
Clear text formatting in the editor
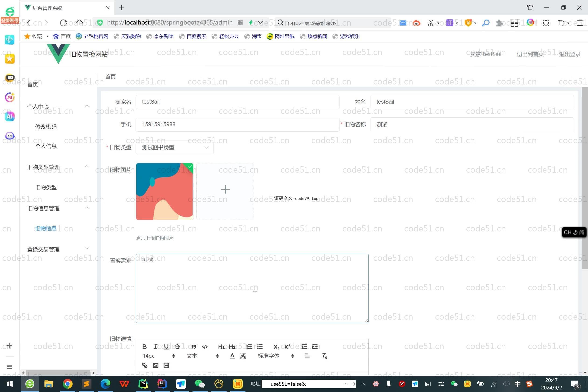coord(324,356)
